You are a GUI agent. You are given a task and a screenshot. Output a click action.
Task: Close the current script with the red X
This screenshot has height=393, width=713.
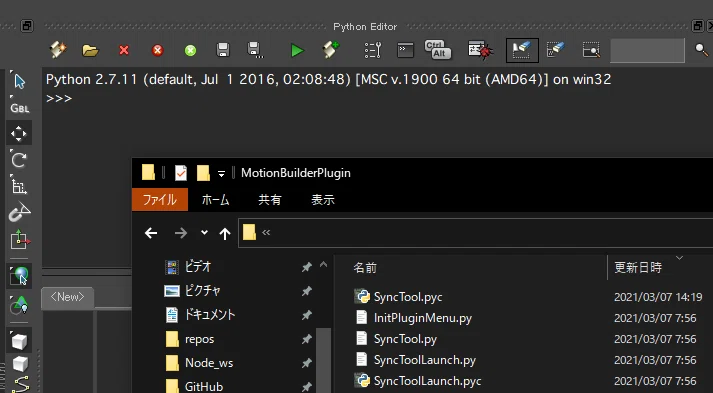[x=124, y=50]
